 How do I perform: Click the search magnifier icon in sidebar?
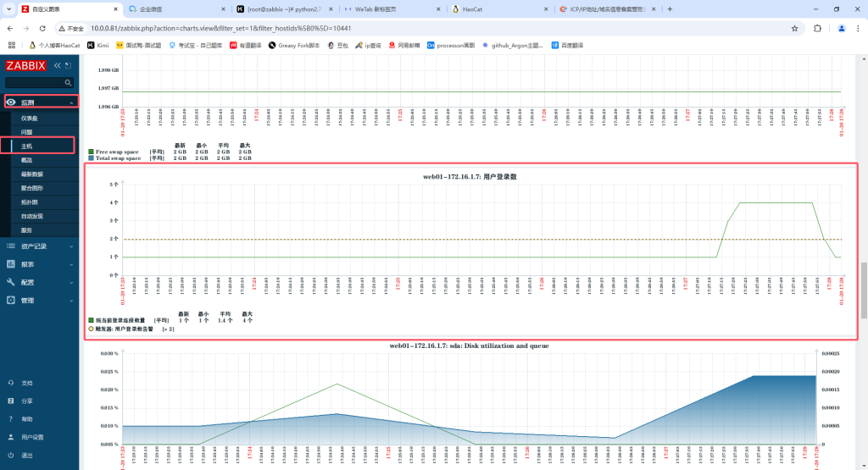69,83
